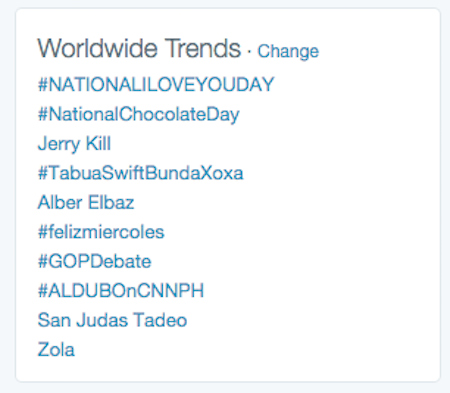The image size is (450, 393).
Task: Click the last trend in the list
Action: (x=56, y=349)
